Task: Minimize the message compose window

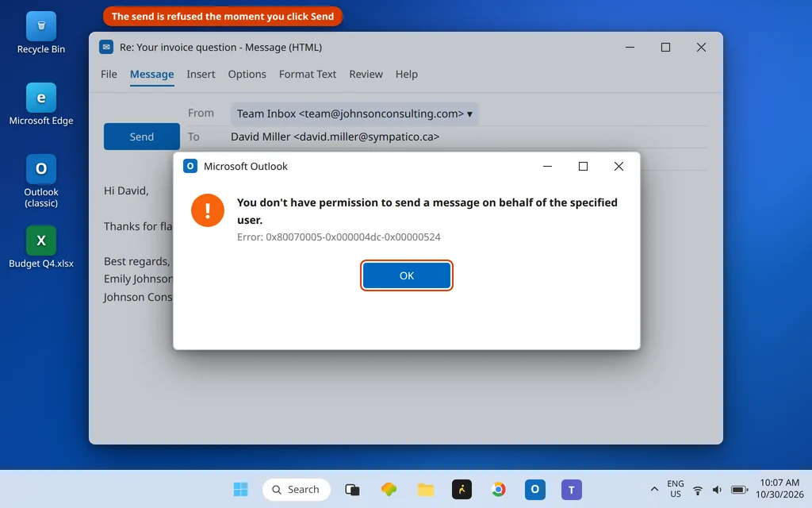Action: [x=630, y=47]
